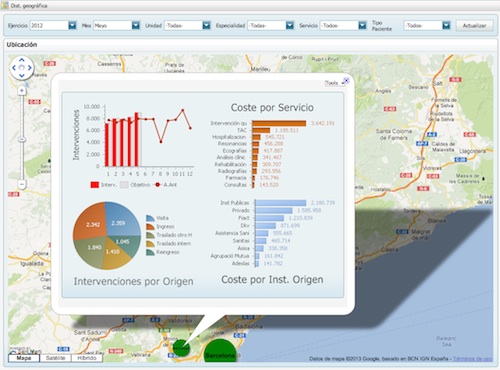Click the Hospitalizacion row label
The width and height of the screenshot is (500, 370).
[x=229, y=137]
